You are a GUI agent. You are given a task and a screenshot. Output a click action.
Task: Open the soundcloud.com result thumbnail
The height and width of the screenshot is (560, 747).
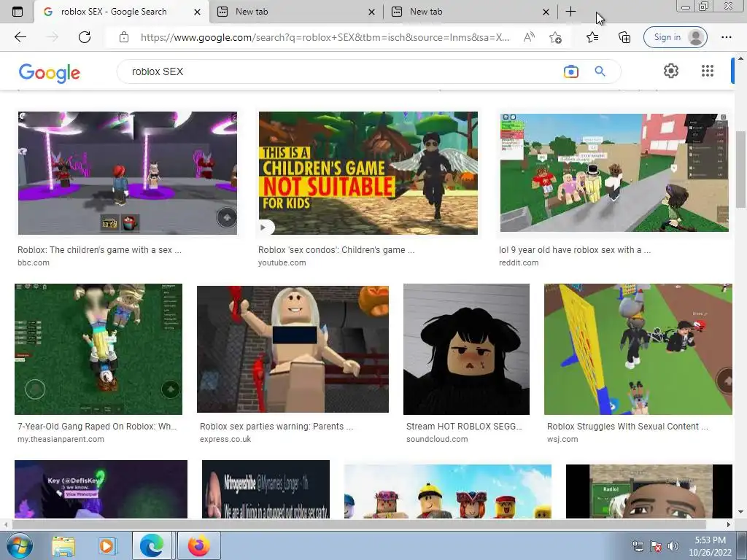466,349
